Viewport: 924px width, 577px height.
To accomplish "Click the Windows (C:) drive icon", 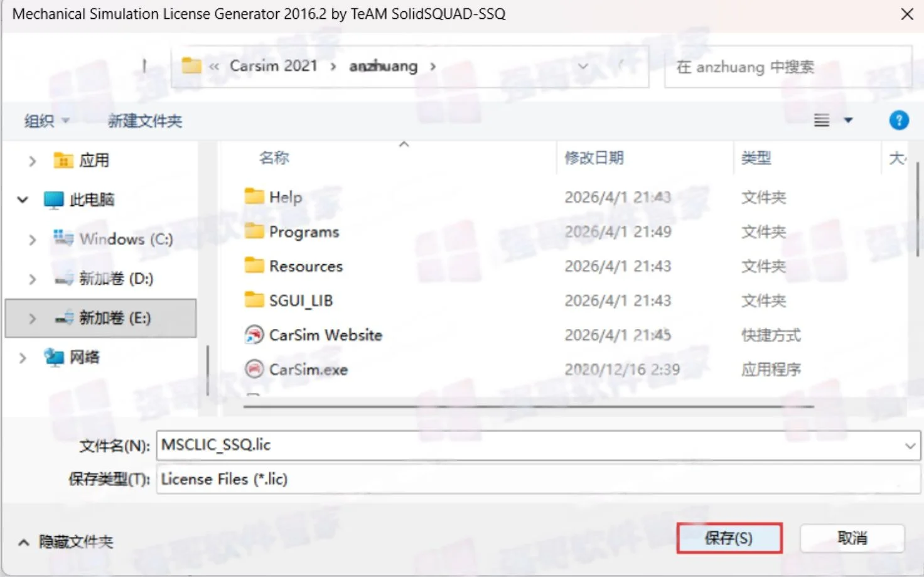I will (x=63, y=238).
